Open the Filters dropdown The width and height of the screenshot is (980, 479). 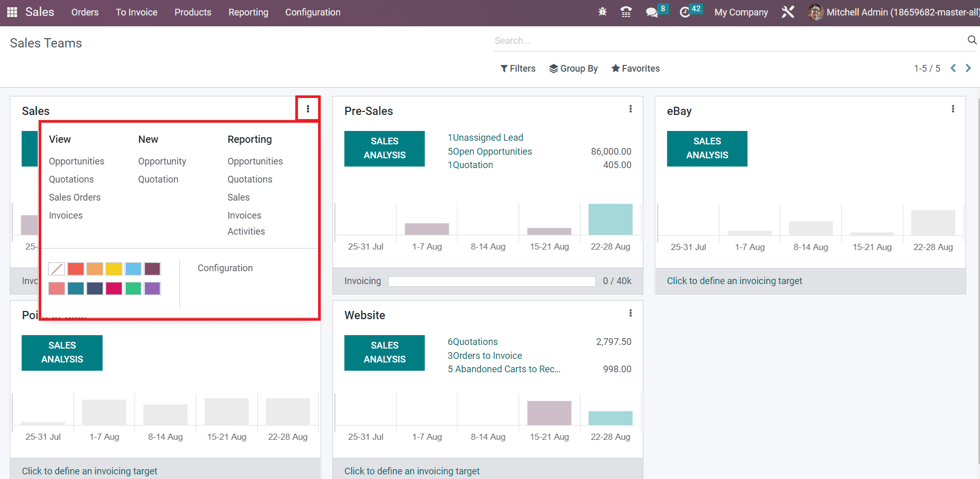click(518, 69)
